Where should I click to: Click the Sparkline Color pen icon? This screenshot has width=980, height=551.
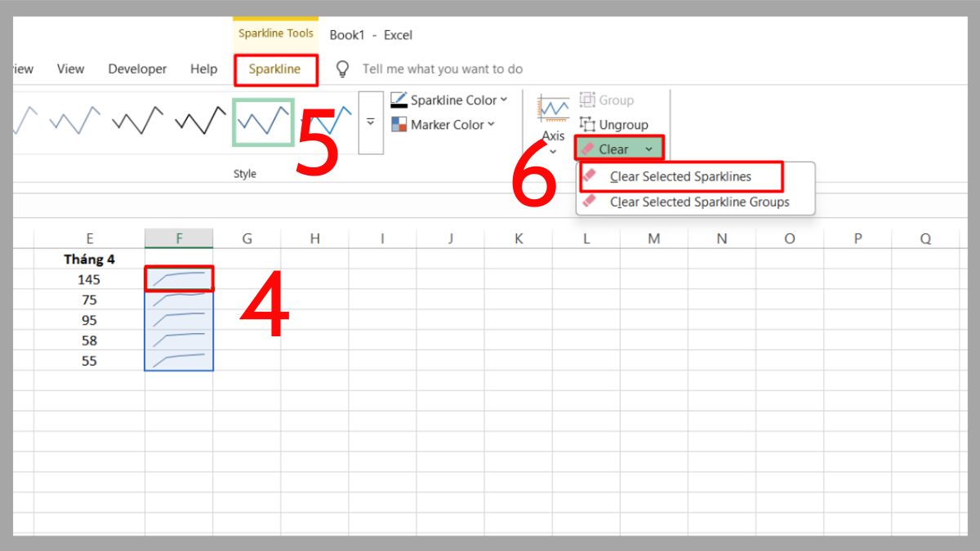click(398, 100)
